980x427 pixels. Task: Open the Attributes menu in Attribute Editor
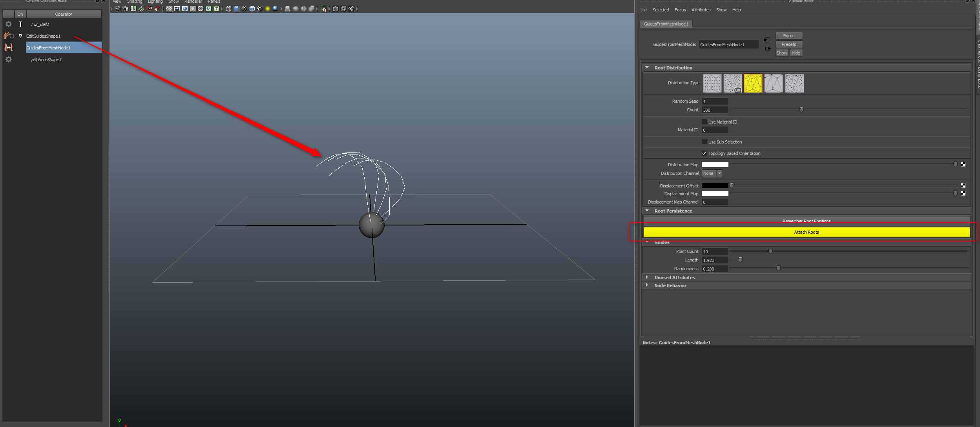pos(701,10)
